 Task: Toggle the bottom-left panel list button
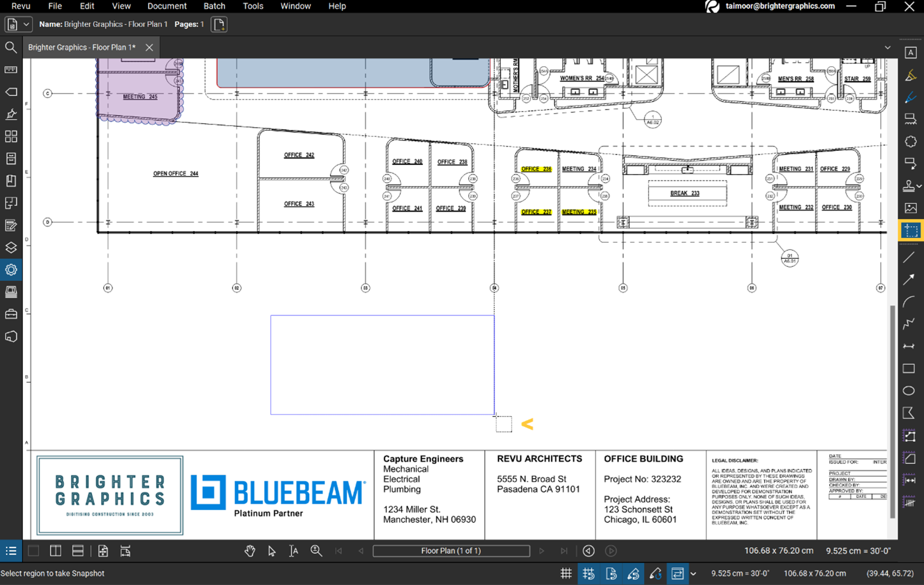tap(11, 551)
